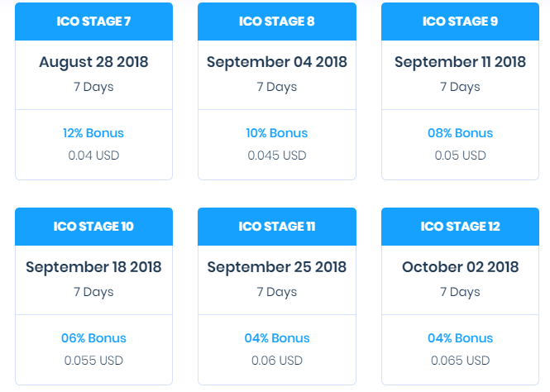Screen dimensions: 550x392
Task: Click the September 04 2018 date
Action: (277, 62)
